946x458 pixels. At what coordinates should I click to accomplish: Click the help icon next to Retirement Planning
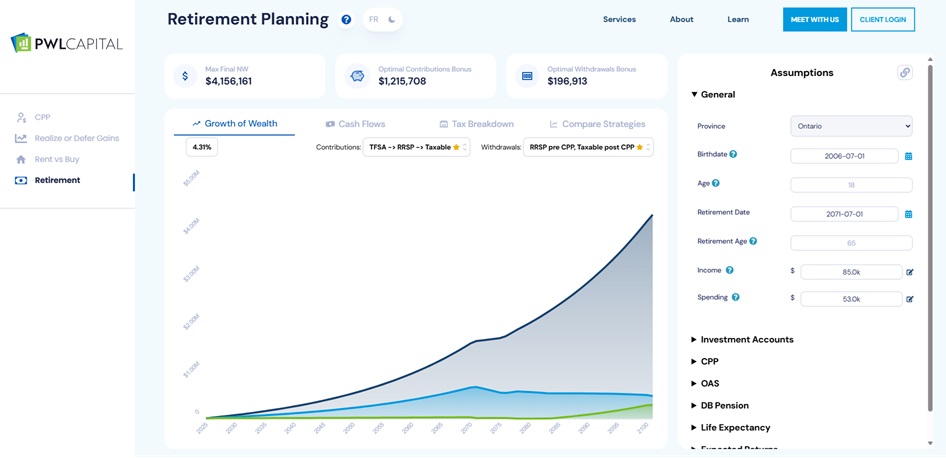pyautogui.click(x=346, y=20)
